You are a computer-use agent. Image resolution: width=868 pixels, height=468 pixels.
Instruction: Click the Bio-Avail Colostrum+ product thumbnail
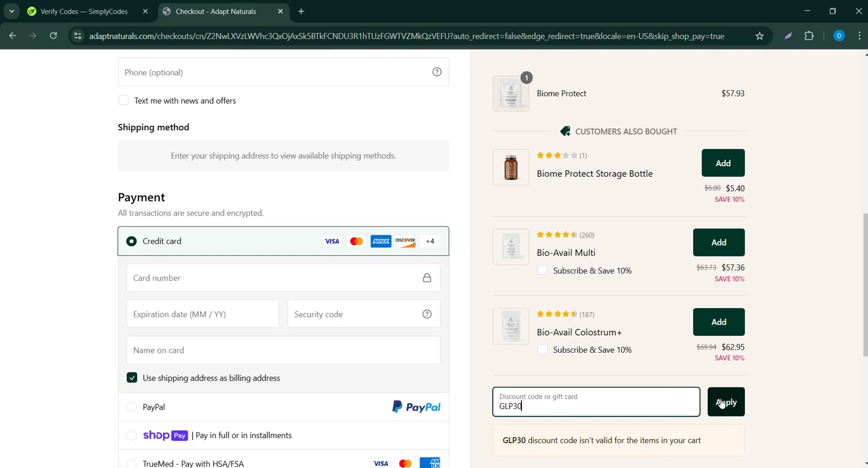point(511,326)
